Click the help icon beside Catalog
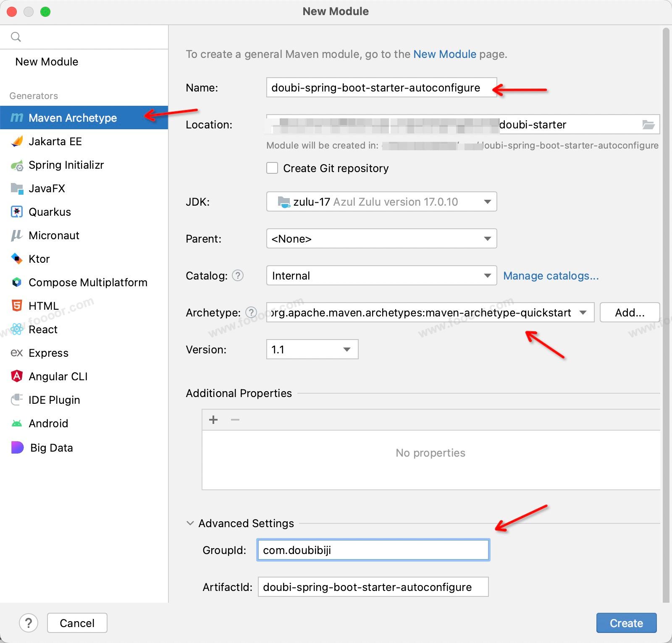 [x=238, y=275]
